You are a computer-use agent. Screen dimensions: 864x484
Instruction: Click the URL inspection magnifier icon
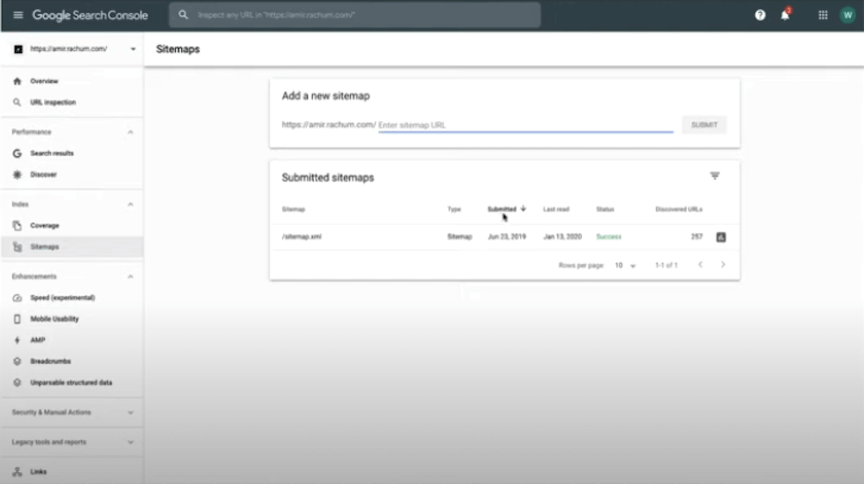pyautogui.click(x=17, y=103)
